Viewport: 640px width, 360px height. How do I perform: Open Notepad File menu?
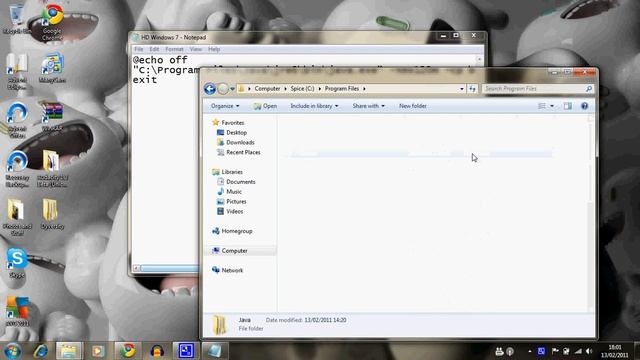[139, 49]
